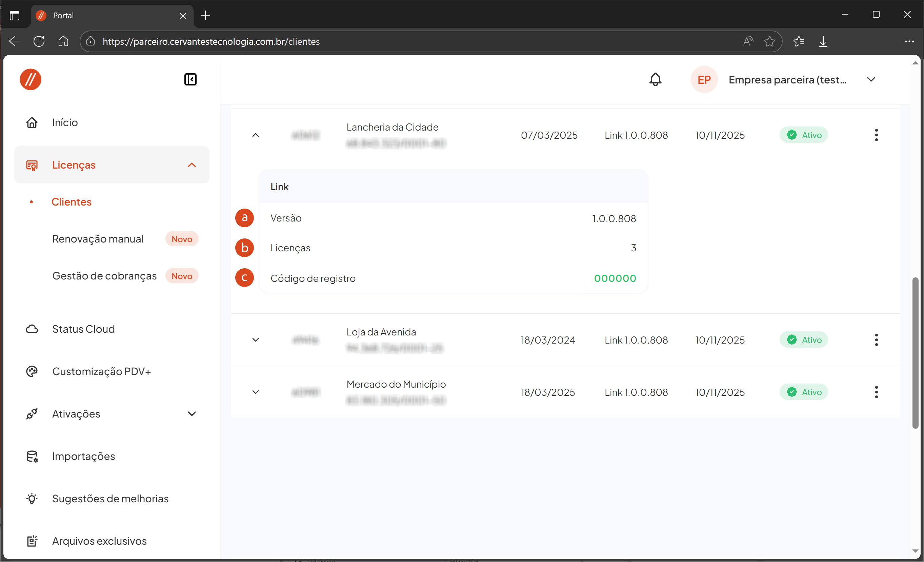Open actions menu for Mercado do Município

876,392
